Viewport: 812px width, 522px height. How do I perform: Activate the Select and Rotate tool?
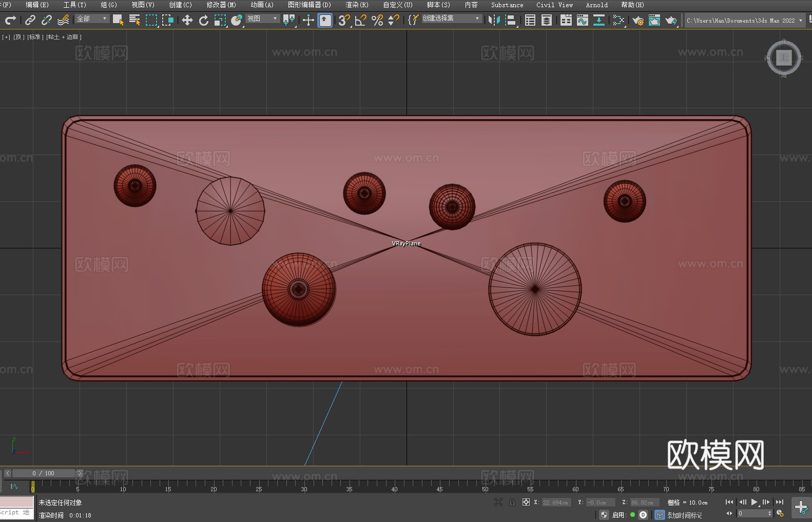tap(204, 20)
